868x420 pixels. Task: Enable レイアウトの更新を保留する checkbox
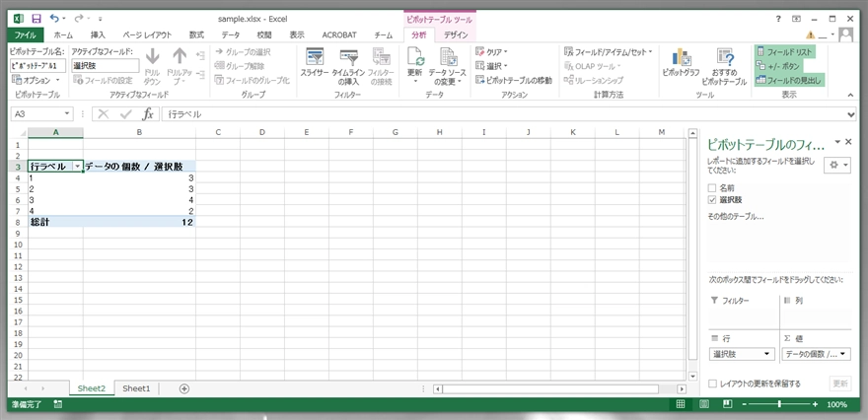[x=713, y=384]
